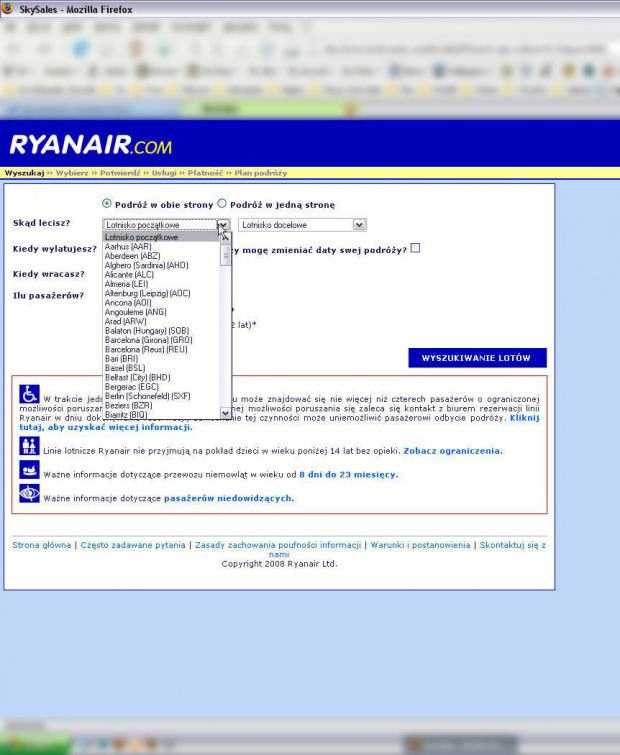
Task: Open the 'Zobacz ograniczenia' link
Action: point(452,451)
